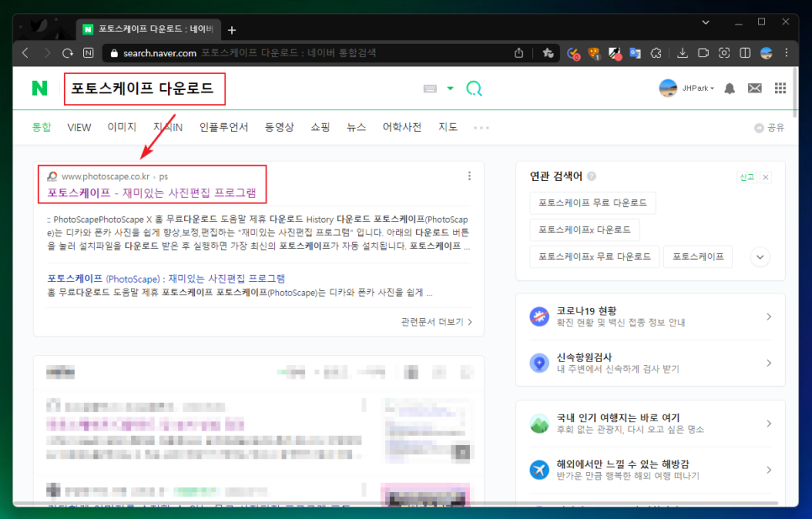Select related term 포토스케이프 무료 다운로드
812x519 pixels.
(x=593, y=203)
